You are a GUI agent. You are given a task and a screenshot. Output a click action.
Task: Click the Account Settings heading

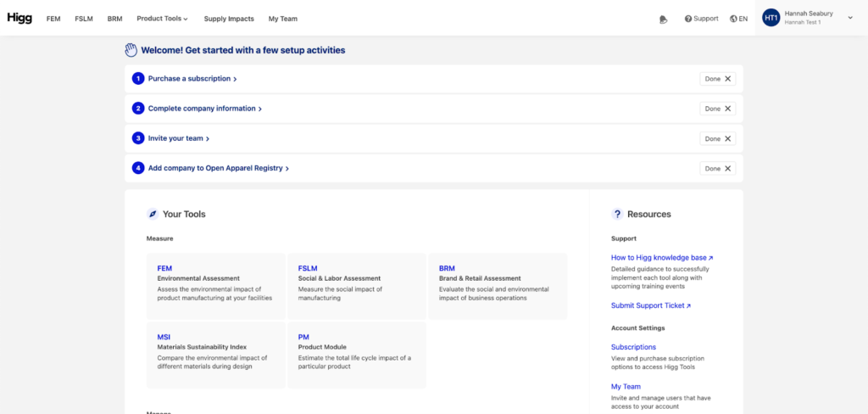click(637, 328)
